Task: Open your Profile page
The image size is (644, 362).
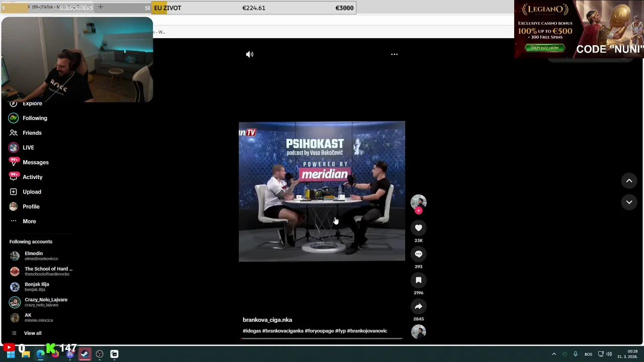Action: pos(31,207)
